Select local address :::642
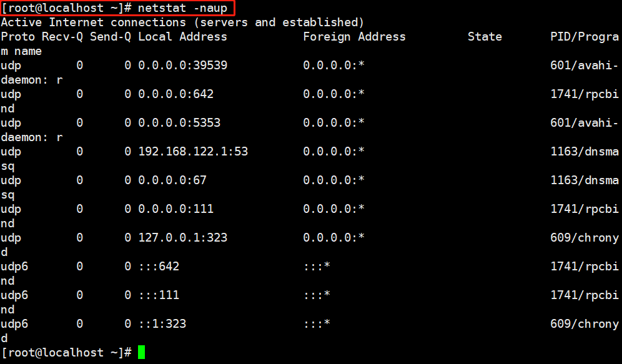This screenshot has height=364, width=622. (159, 266)
